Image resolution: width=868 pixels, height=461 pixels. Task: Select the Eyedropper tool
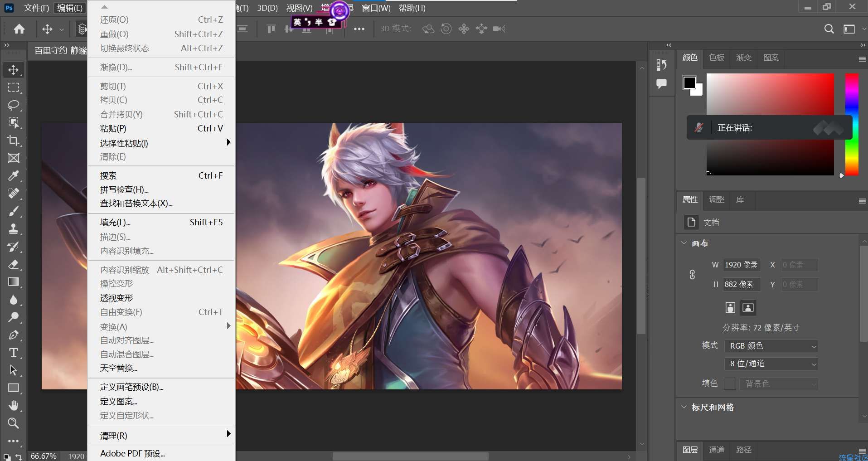coord(14,176)
